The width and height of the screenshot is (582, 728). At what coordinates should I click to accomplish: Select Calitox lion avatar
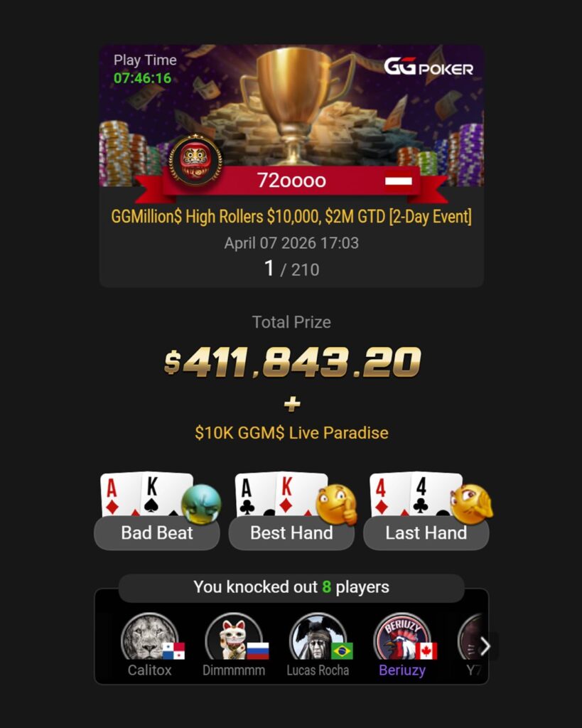click(149, 637)
